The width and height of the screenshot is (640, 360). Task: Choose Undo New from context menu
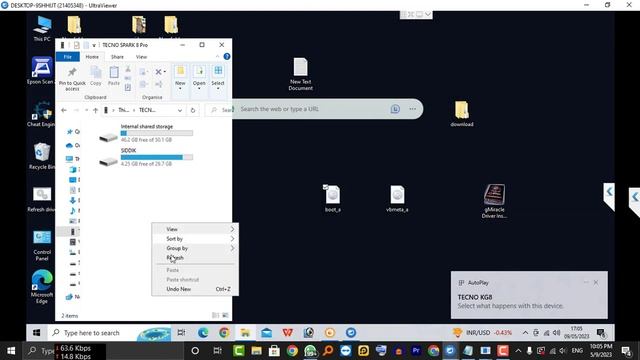[195, 289]
